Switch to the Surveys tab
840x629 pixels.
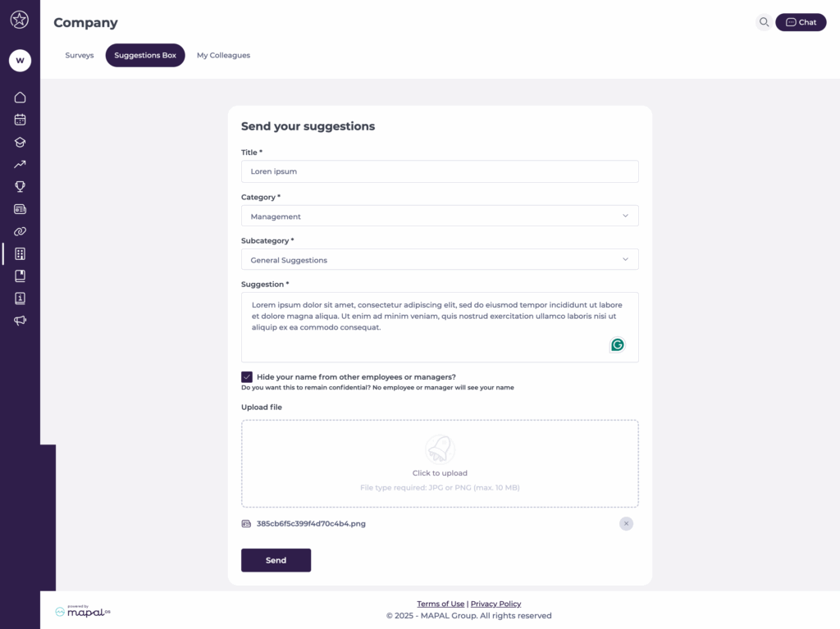[80, 56]
